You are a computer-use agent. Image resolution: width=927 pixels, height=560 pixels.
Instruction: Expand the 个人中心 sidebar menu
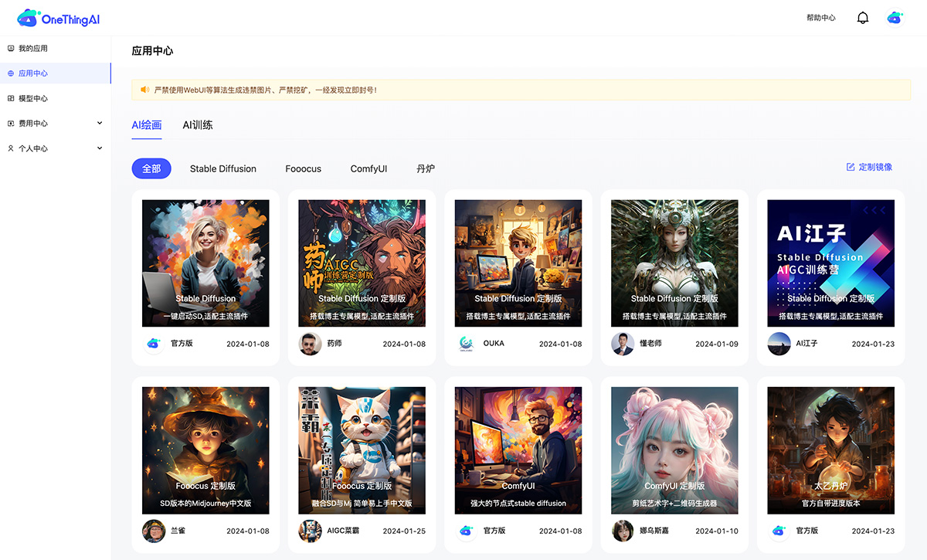coord(55,148)
